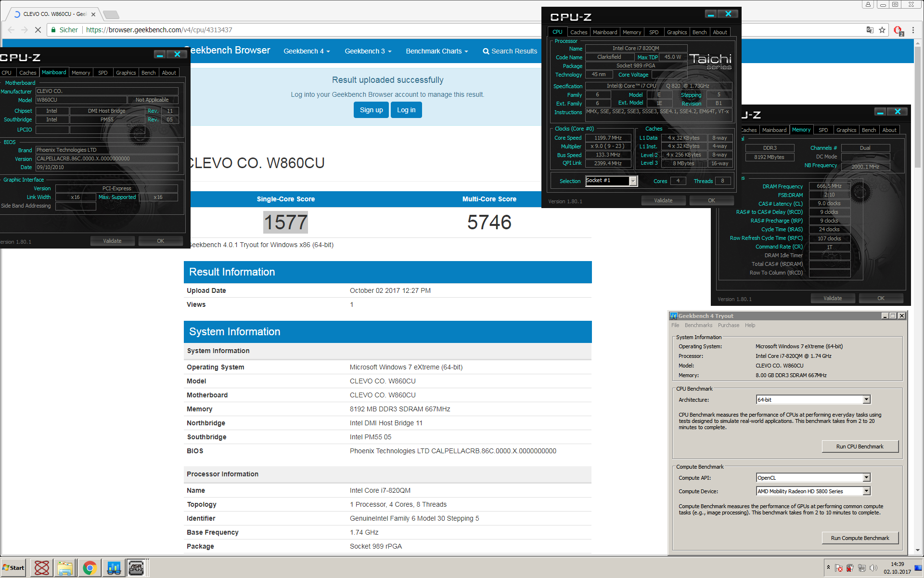Open Action Center flag tray icon
Viewport: 924px width, 578px height.
pyautogui.click(x=839, y=568)
